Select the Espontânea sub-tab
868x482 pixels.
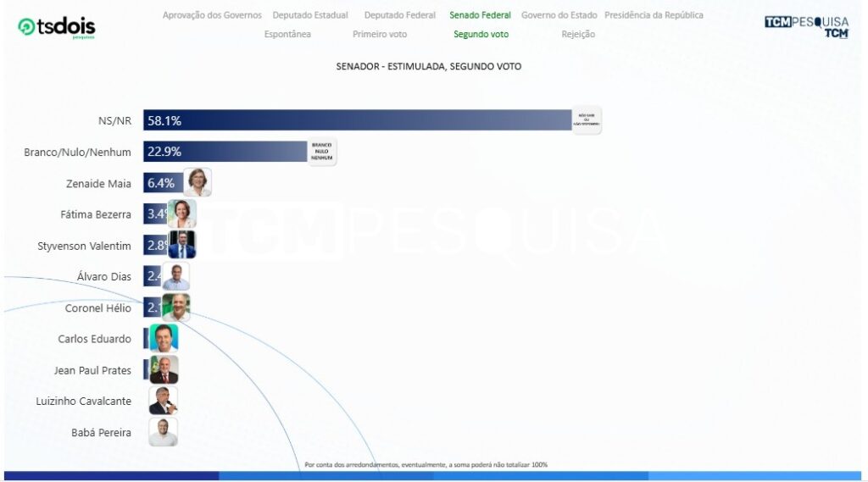[287, 34]
